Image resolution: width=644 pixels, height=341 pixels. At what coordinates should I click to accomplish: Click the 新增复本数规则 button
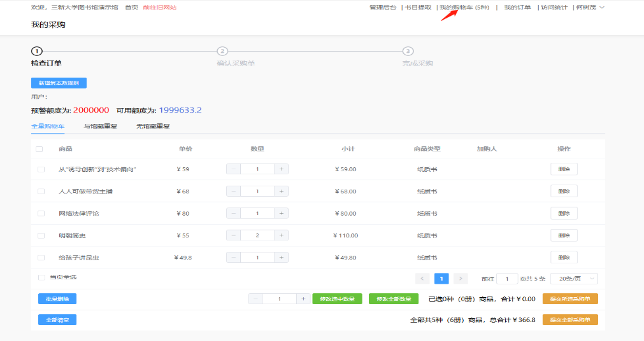coord(59,83)
